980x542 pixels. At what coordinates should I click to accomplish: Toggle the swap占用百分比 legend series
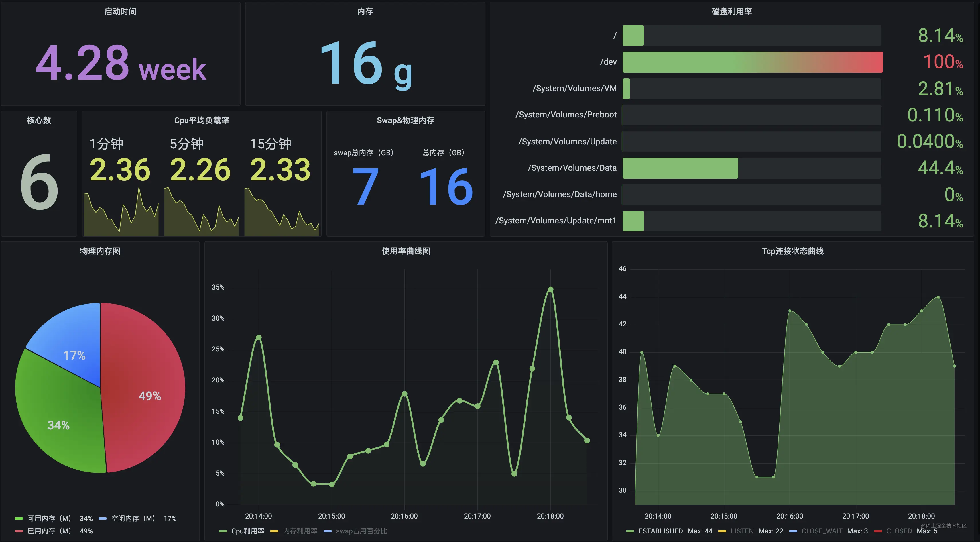(x=361, y=531)
